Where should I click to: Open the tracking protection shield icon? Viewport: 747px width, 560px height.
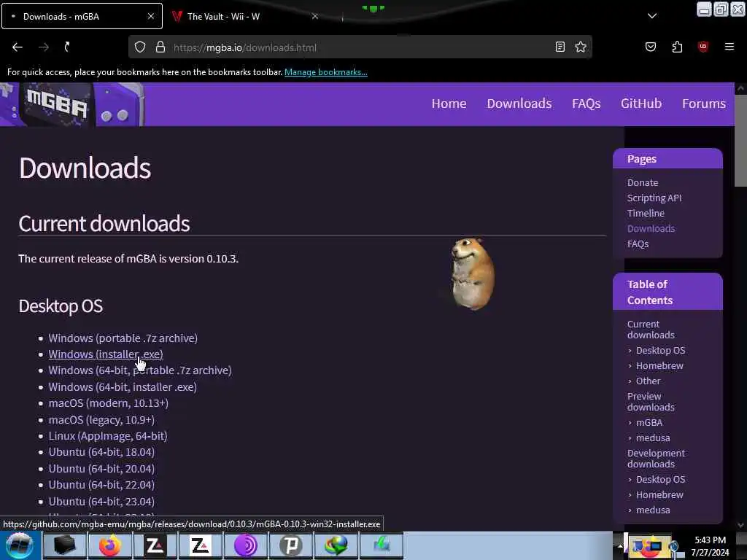(139, 47)
